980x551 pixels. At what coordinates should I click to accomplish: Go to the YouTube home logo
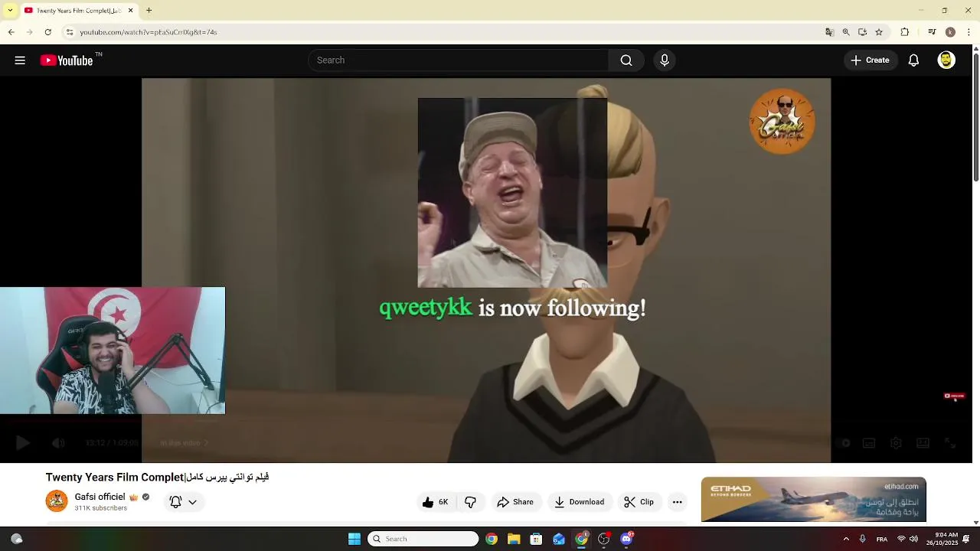pos(67,60)
